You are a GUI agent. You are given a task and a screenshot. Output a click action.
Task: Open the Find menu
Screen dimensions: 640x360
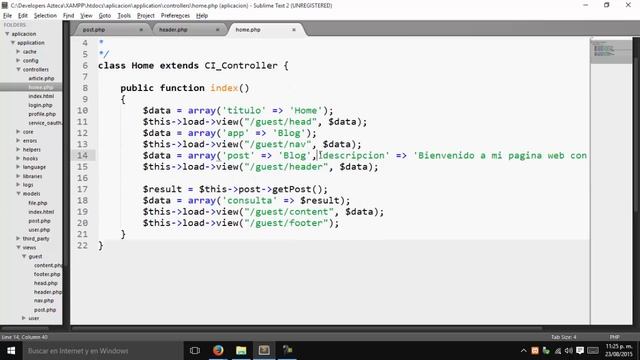click(x=68, y=16)
